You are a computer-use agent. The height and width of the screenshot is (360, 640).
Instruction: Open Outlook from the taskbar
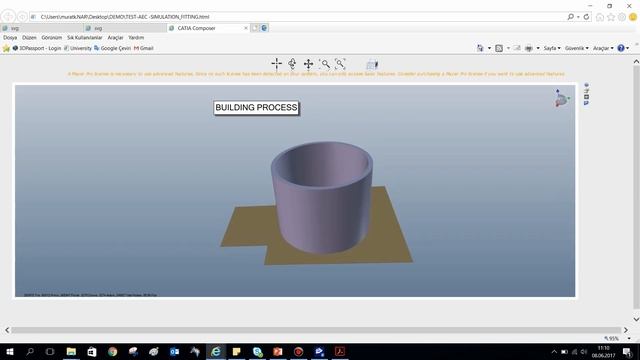(x=174, y=351)
